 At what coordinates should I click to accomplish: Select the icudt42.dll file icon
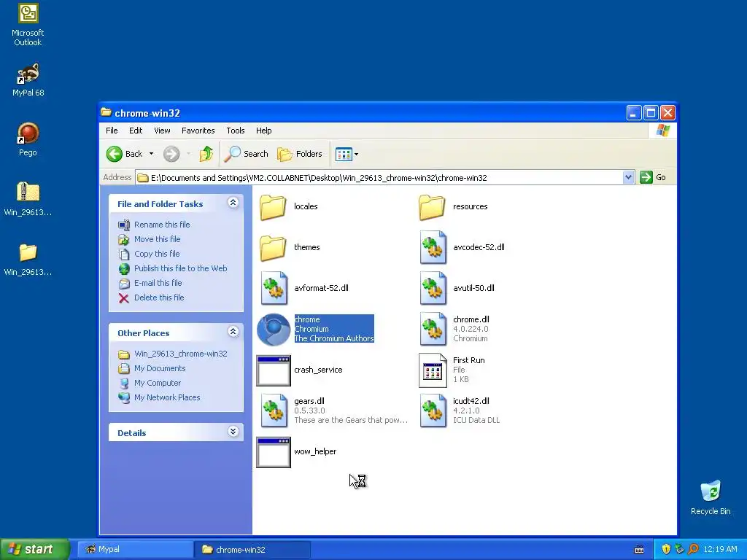(433, 411)
